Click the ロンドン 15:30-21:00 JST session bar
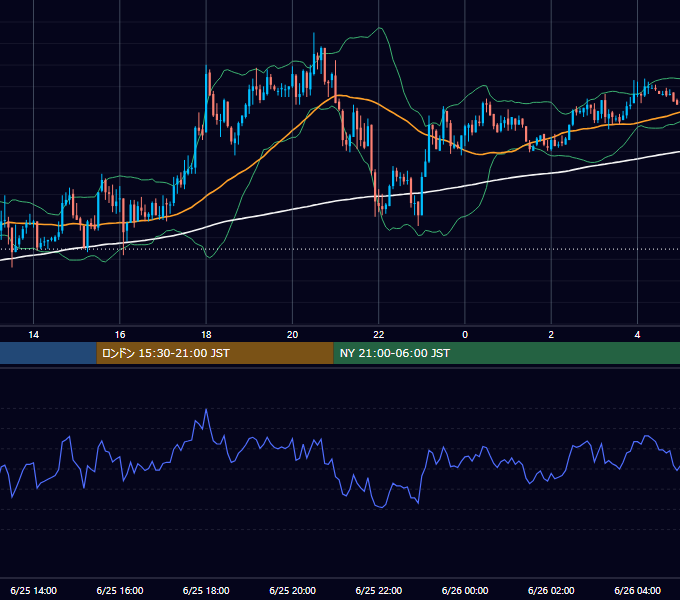Viewport: 680px width, 600px height. coord(215,353)
